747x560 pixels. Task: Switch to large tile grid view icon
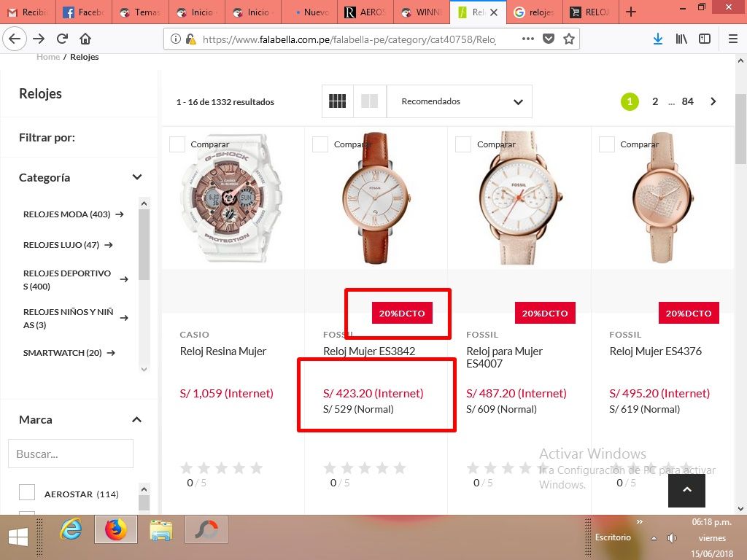(369, 101)
